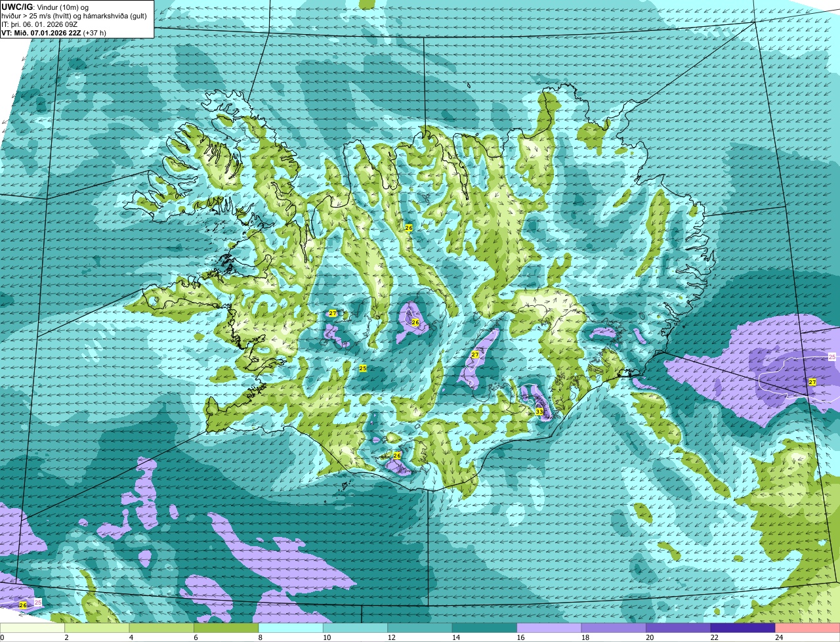This screenshot has height=642, width=840.
Task: Select the 22–24 m/s dark indigo swatch
Action: tap(743, 628)
